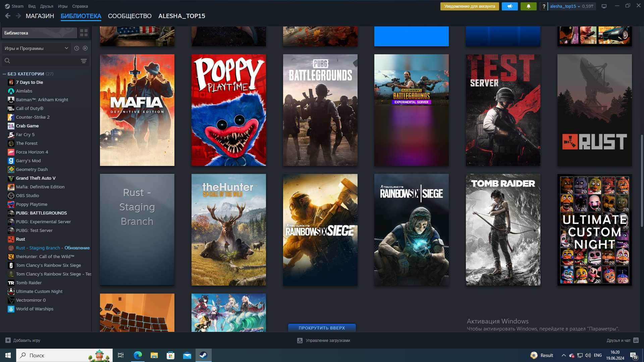Image resolution: width=644 pixels, height=362 pixels.
Task: Open the Справка menu
Action: click(x=80, y=6)
